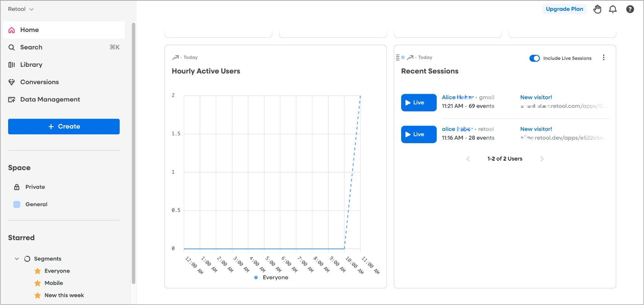The width and height of the screenshot is (644, 305).
Task: Open the help question mark icon
Action: click(630, 9)
